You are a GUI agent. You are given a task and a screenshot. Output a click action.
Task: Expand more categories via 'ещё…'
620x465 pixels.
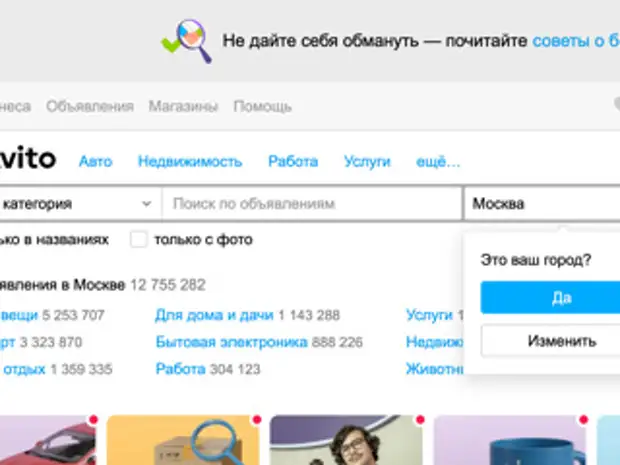pos(437,161)
